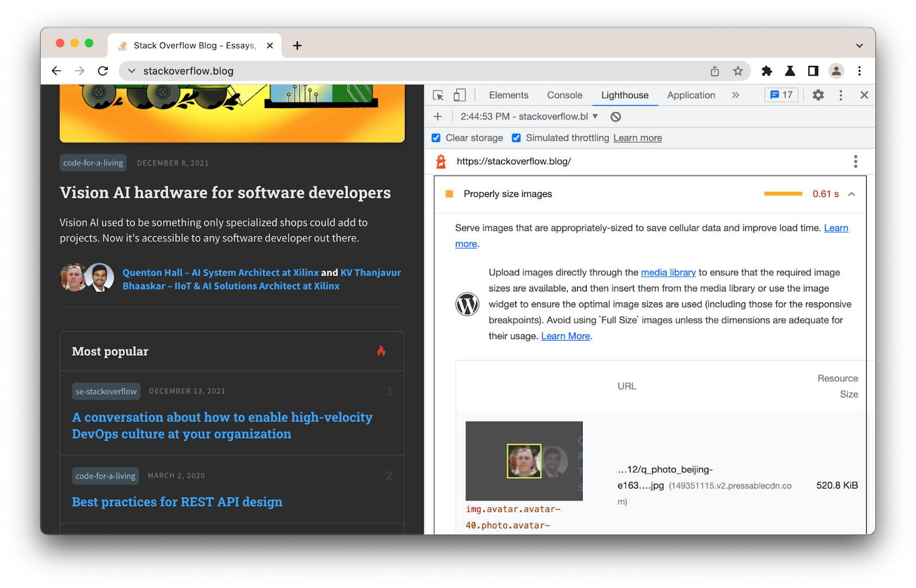The height and width of the screenshot is (588, 916).
Task: Open the Chrome profile avatar
Action: coord(836,71)
